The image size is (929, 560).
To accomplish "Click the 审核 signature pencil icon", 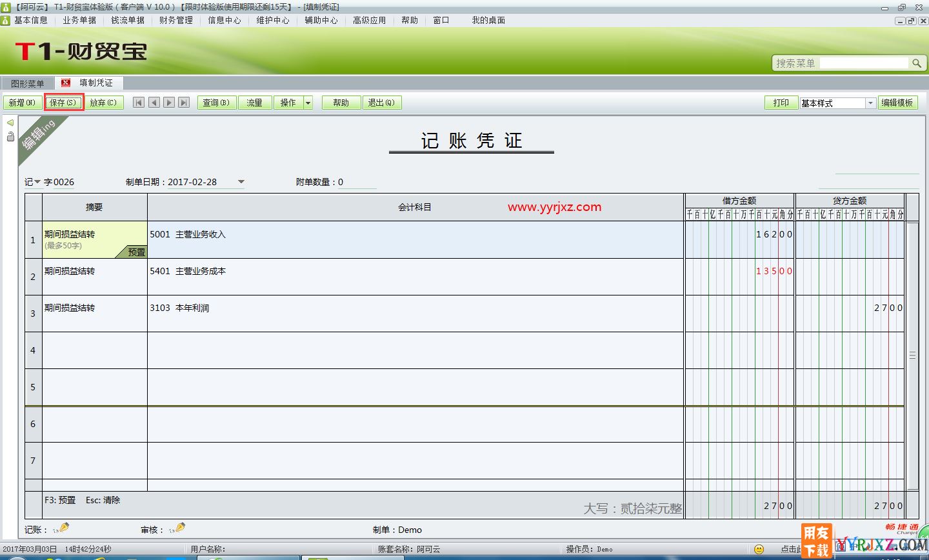I will (179, 528).
